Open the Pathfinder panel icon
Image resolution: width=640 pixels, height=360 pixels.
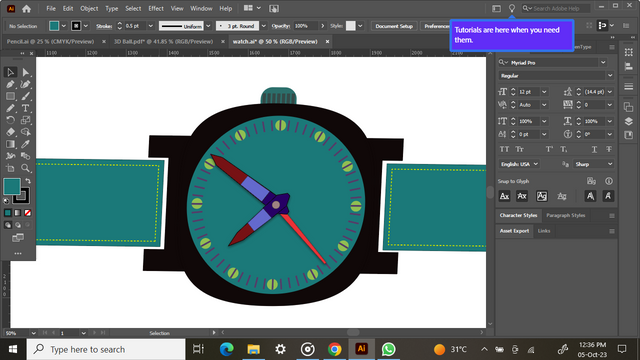coord(629,107)
